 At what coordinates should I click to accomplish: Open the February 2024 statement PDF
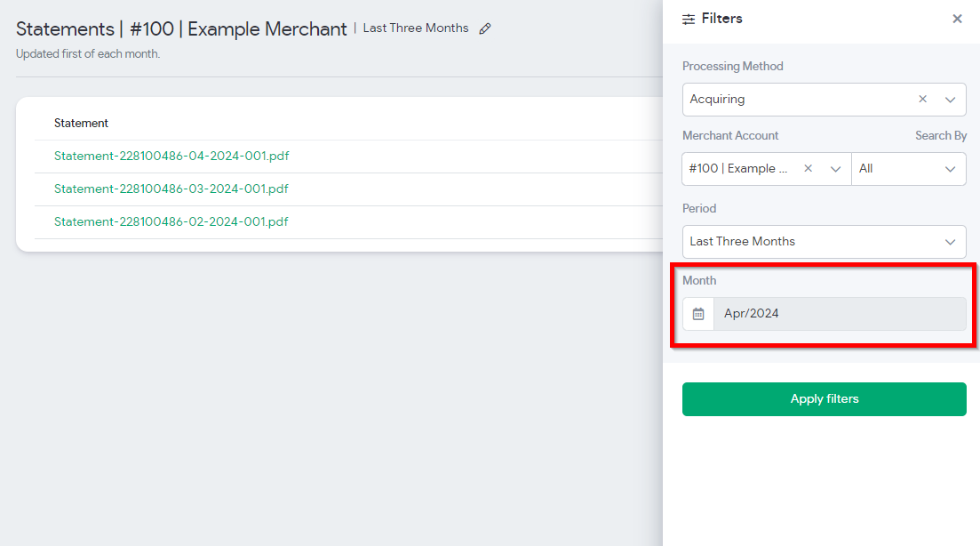click(171, 221)
